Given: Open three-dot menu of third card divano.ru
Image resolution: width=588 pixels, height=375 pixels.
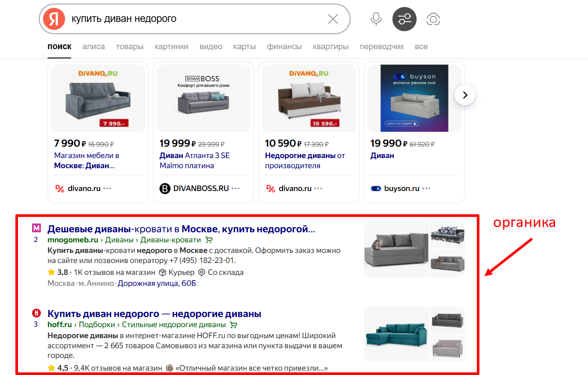Looking at the screenshot, I should click(x=318, y=188).
